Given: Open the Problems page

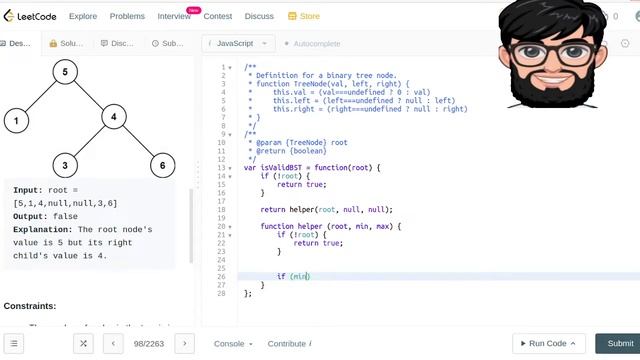Looking at the screenshot, I should (x=127, y=16).
